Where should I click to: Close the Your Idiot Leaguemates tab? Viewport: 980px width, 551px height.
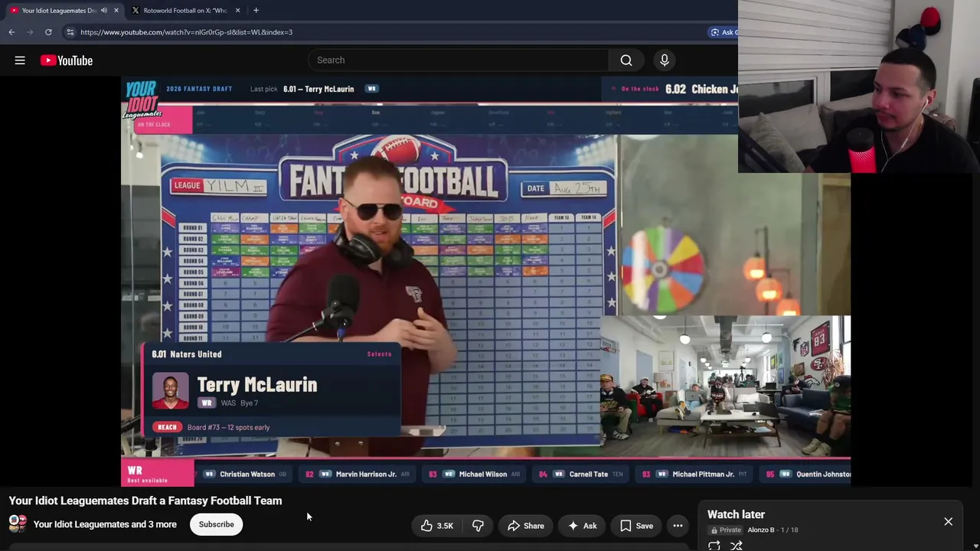tap(116, 11)
